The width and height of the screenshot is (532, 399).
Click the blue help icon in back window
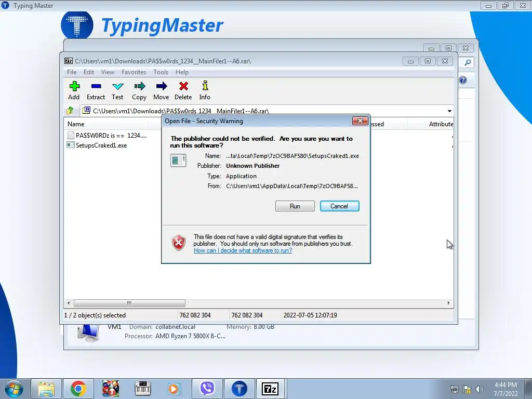(x=463, y=80)
